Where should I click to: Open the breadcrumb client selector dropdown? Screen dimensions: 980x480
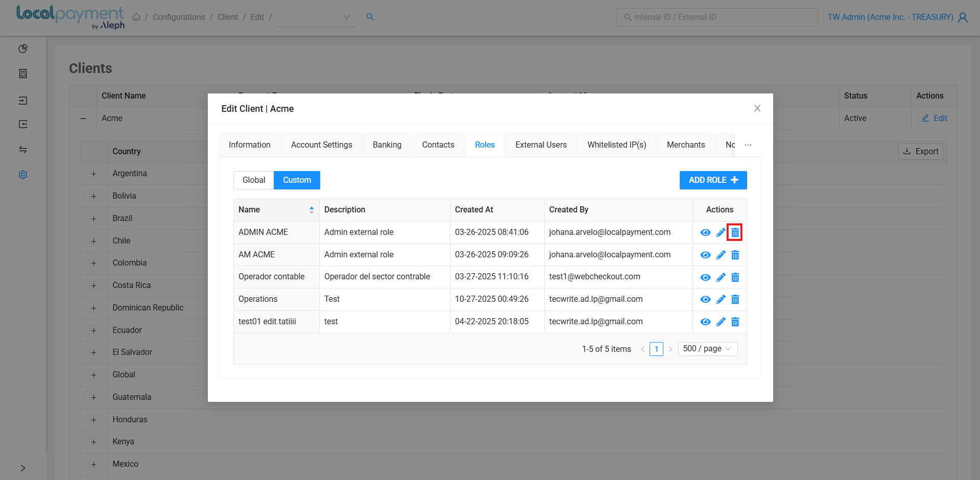(317, 17)
